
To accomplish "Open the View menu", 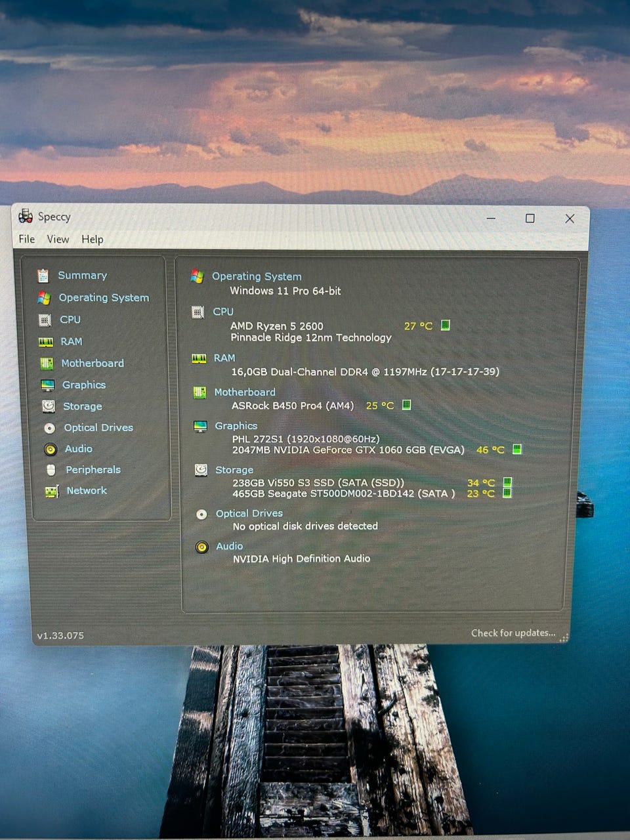I will (58, 239).
